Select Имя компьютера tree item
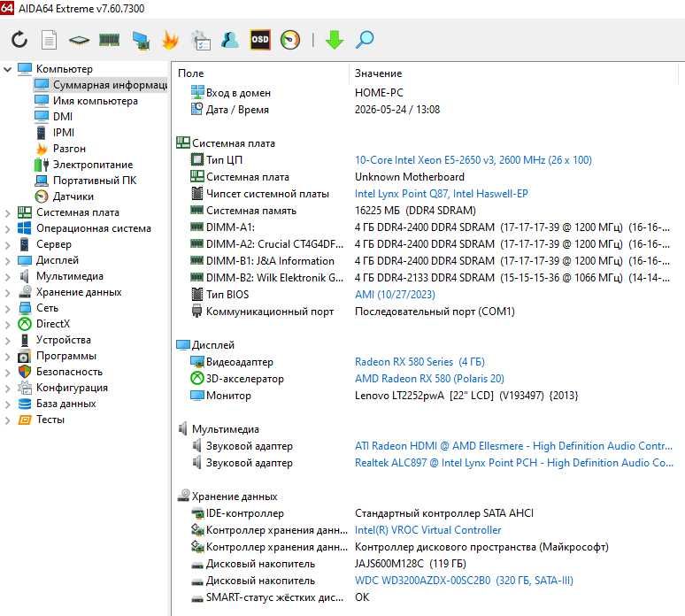685x616 pixels. [x=96, y=101]
